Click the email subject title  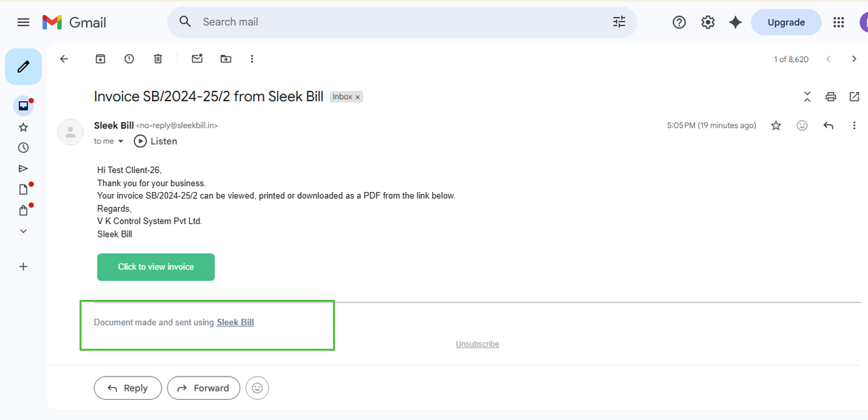[208, 96]
